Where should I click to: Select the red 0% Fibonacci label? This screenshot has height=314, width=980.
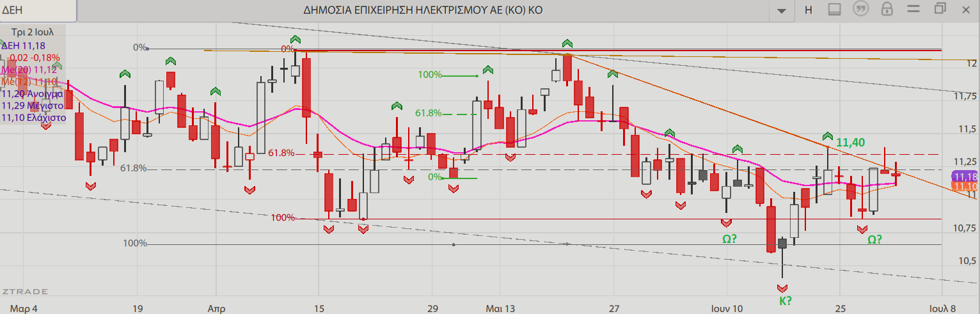(288, 48)
